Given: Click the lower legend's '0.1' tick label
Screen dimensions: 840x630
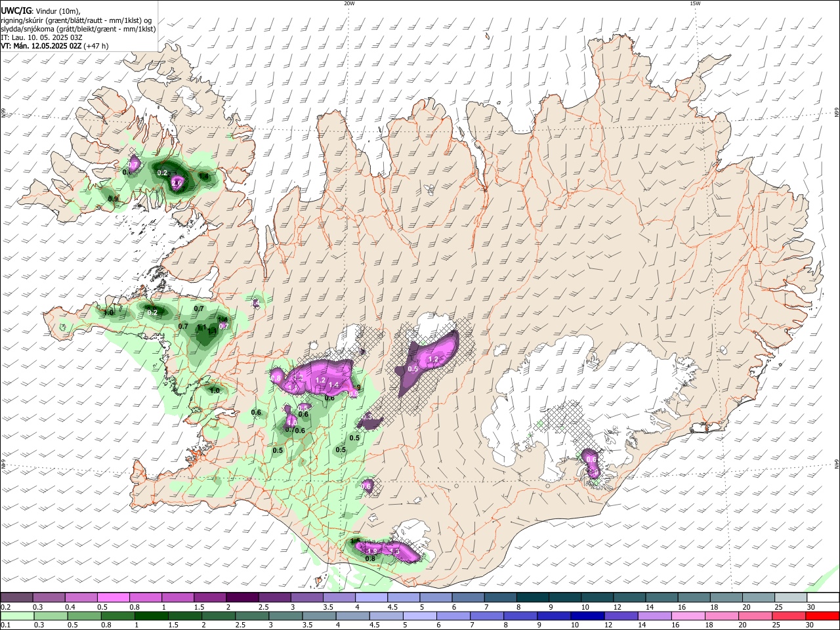Looking at the screenshot, I should (x=5, y=625).
